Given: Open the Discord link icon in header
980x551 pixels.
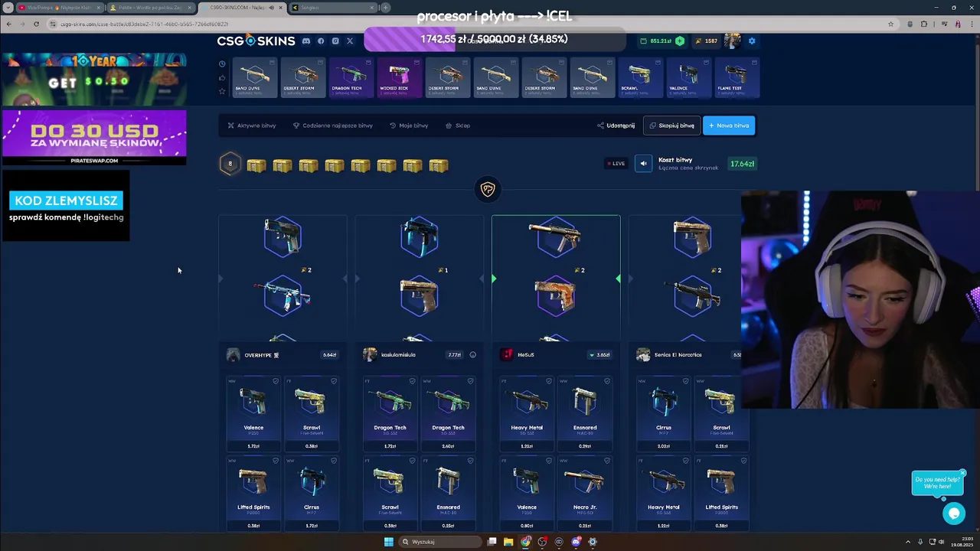Looking at the screenshot, I should pos(306,41).
